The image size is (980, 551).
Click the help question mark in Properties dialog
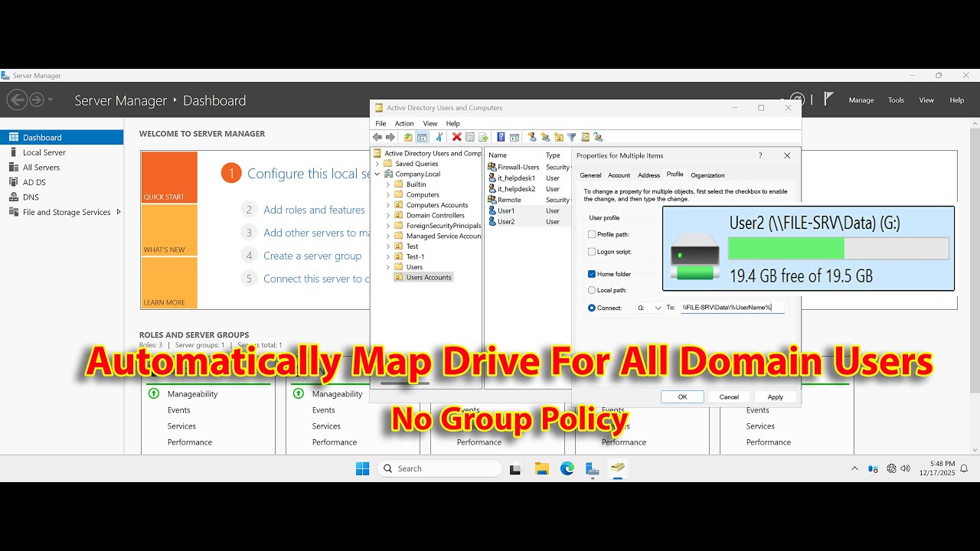[760, 155]
